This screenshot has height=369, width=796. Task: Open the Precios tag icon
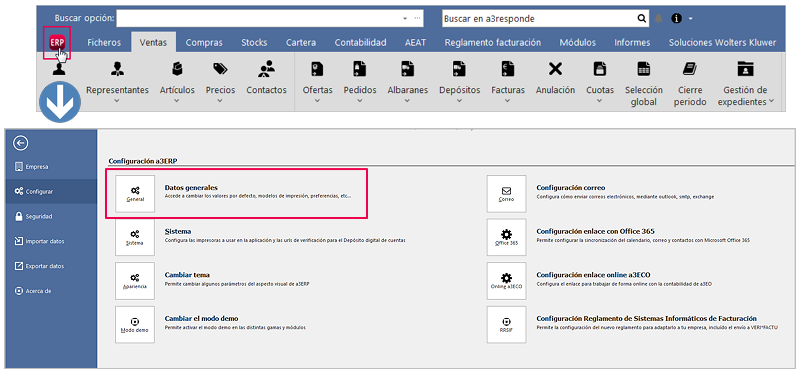point(220,68)
